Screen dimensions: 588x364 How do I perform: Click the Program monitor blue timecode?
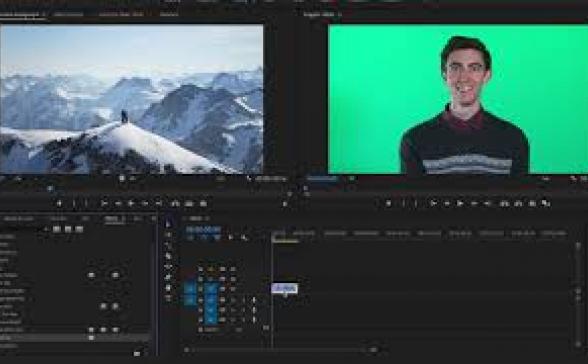tap(322, 179)
